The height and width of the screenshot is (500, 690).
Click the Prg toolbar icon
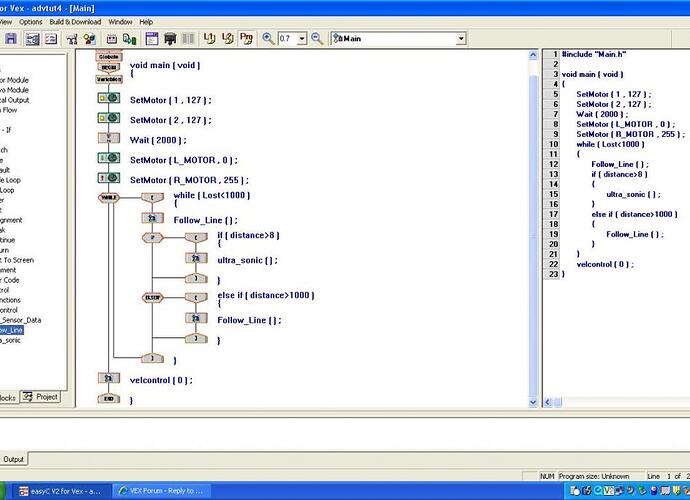point(246,39)
